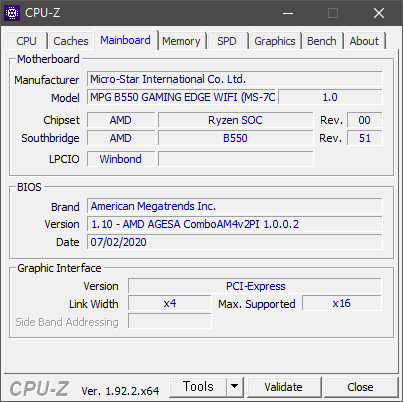The image size is (403, 402).
Task: Click the Validate button
Action: [284, 387]
